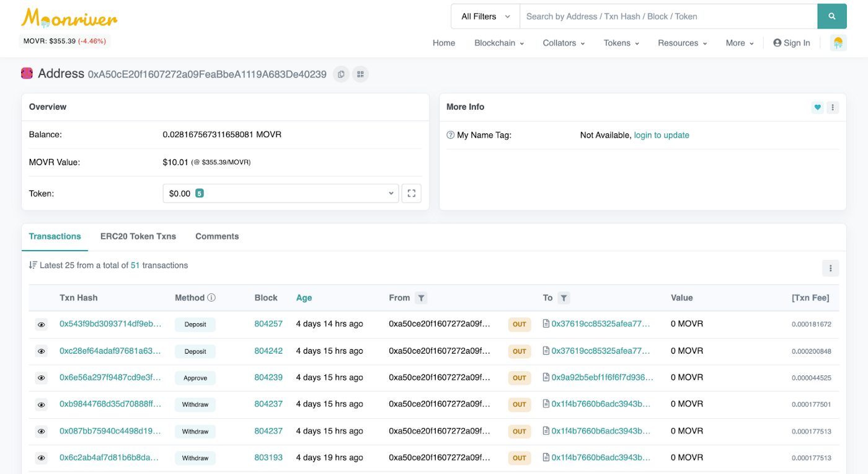Image resolution: width=868 pixels, height=474 pixels.
Task: Copy the address with the copy icon
Action: pos(341,74)
